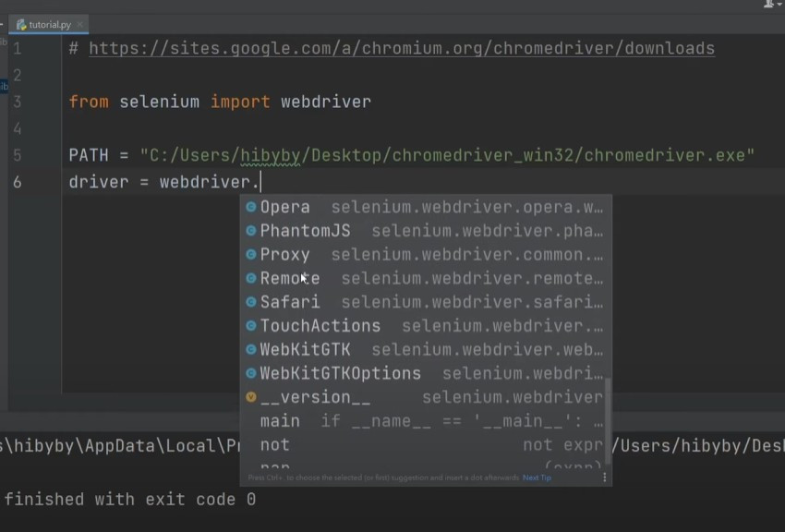Click line number 3 in the gutter

click(x=18, y=103)
